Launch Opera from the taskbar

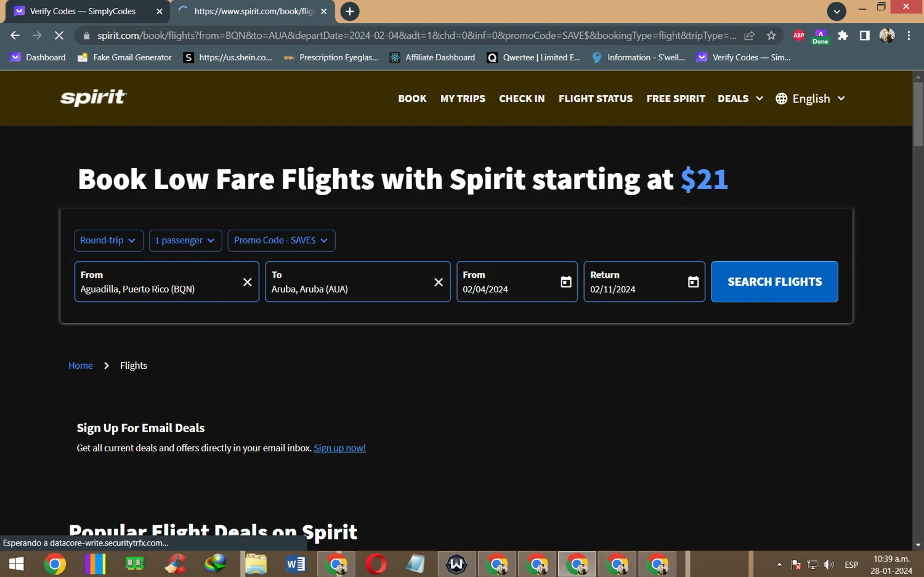[376, 564]
